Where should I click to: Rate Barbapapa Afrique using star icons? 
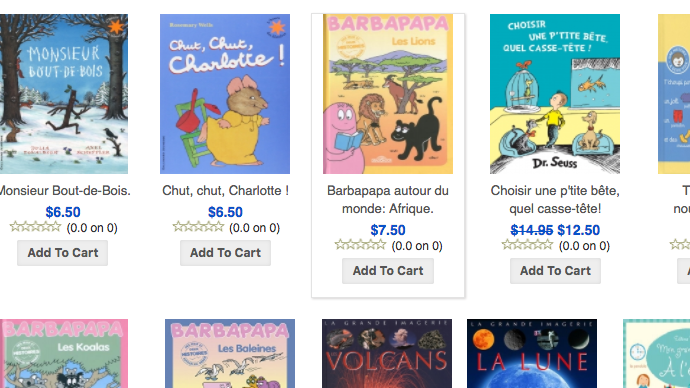tap(360, 245)
